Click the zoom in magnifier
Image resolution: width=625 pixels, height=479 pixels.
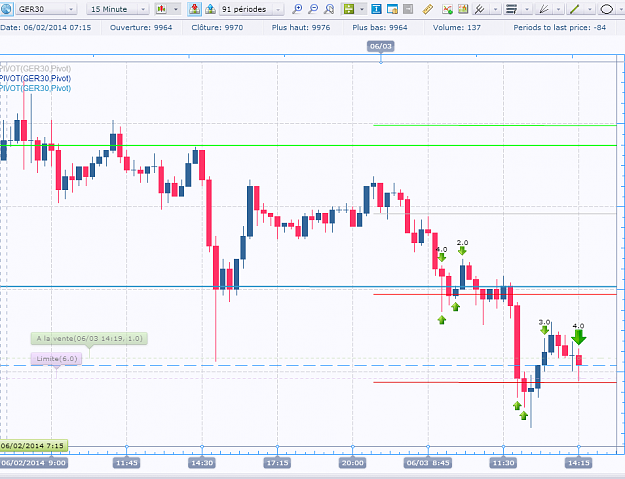(297, 9)
